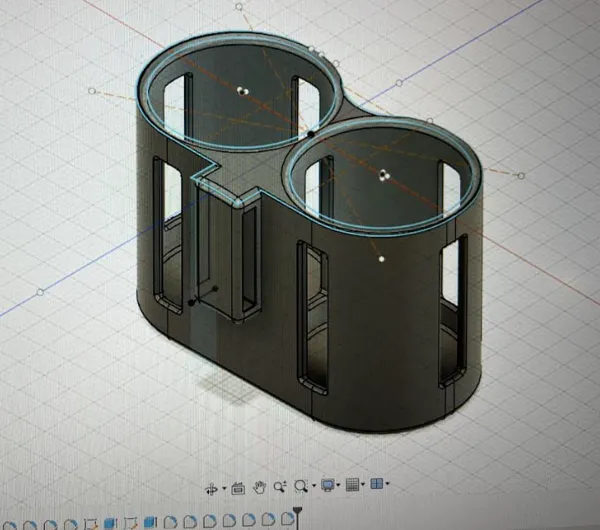The width and height of the screenshot is (600, 530).
Task: Click the Look At camera icon
Action: tap(238, 488)
